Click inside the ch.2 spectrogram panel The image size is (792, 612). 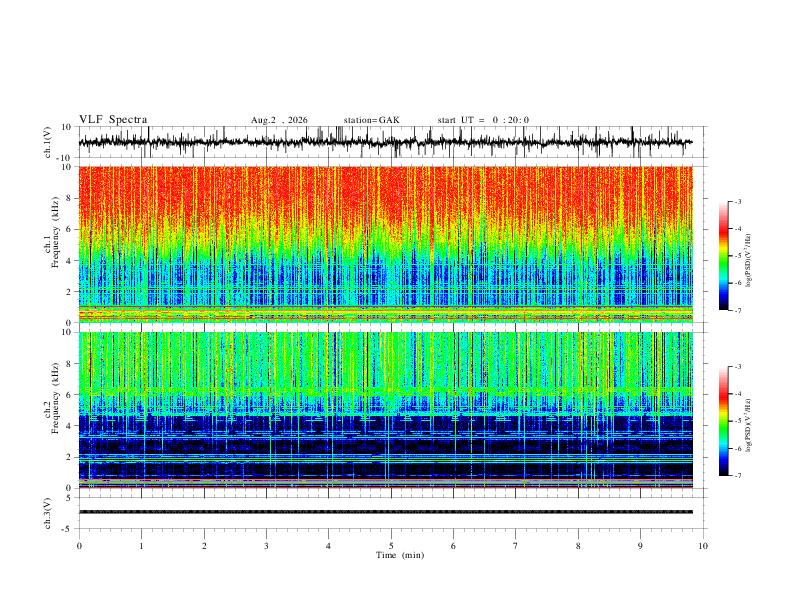pos(385,410)
